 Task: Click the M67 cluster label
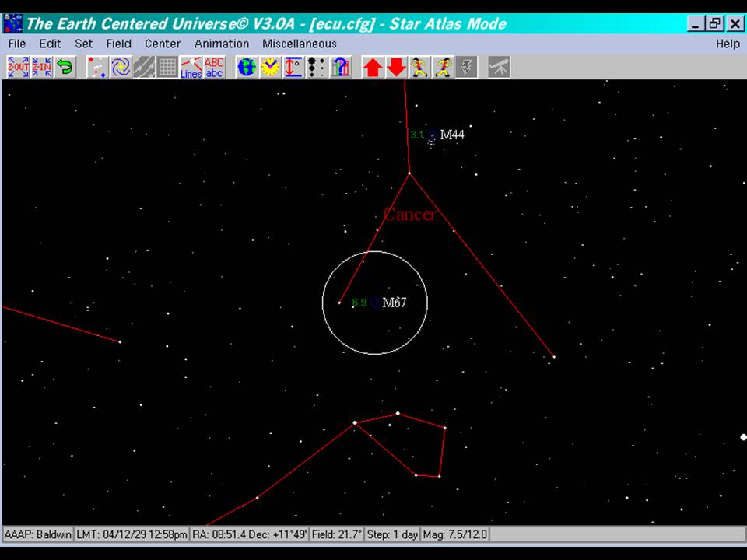pos(394,303)
